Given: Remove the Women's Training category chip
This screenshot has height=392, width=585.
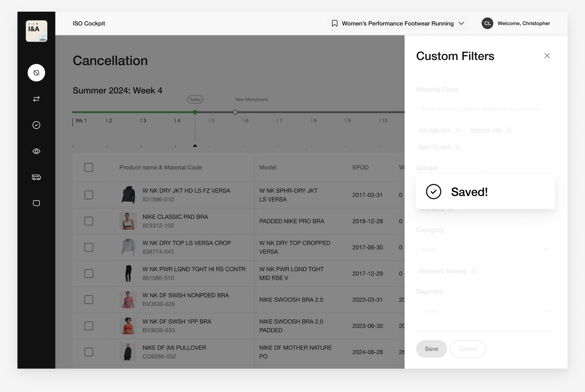Looking at the screenshot, I should pos(474,271).
